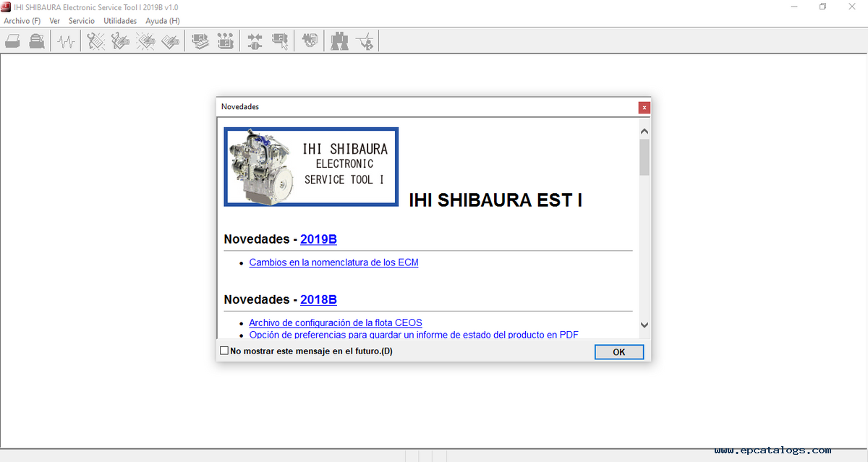Open Active Diagnostic Codes toolbar icon
The width and height of the screenshot is (868, 462).
[96, 41]
